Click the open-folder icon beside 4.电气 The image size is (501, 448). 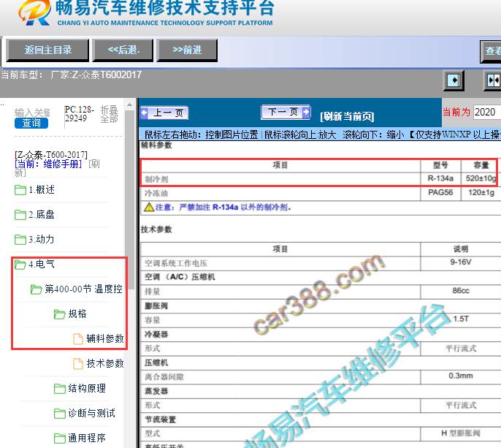click(20, 265)
